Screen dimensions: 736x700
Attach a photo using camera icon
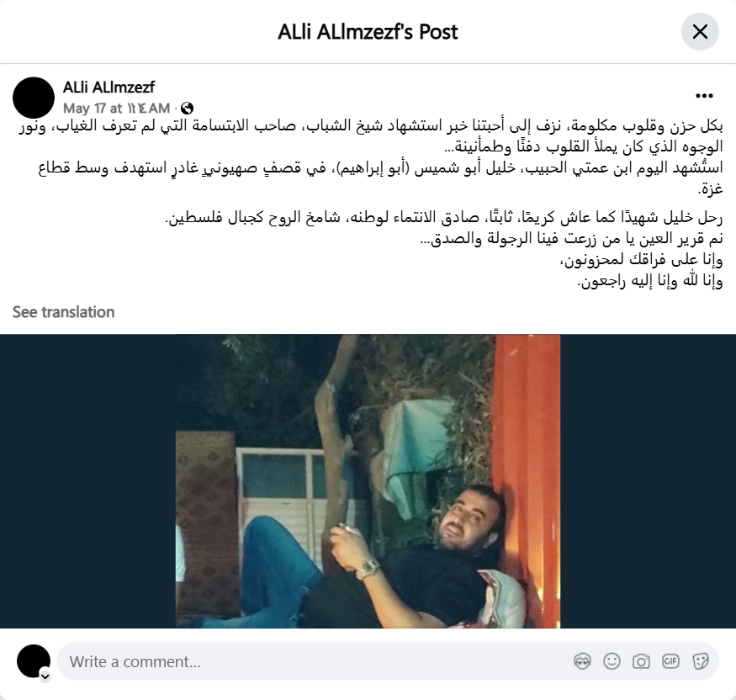coord(641,661)
